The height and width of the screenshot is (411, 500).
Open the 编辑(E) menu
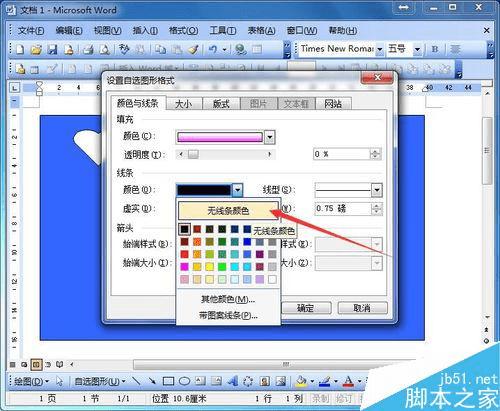point(69,31)
